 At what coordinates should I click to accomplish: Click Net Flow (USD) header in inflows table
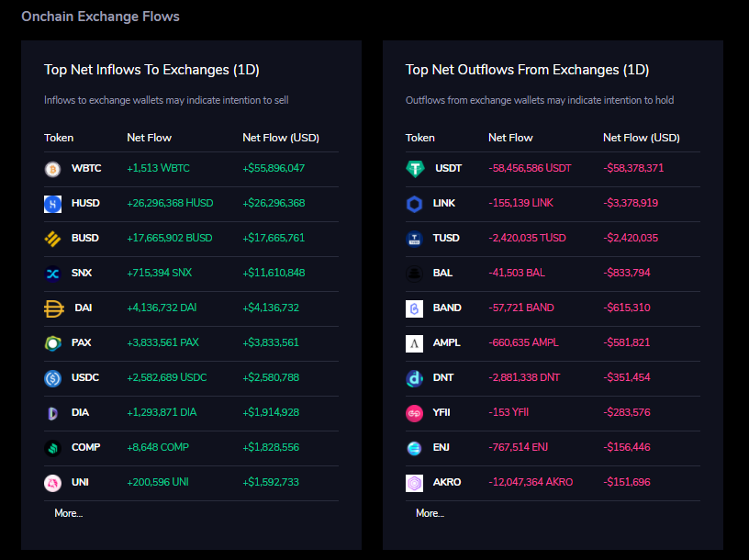coord(280,138)
